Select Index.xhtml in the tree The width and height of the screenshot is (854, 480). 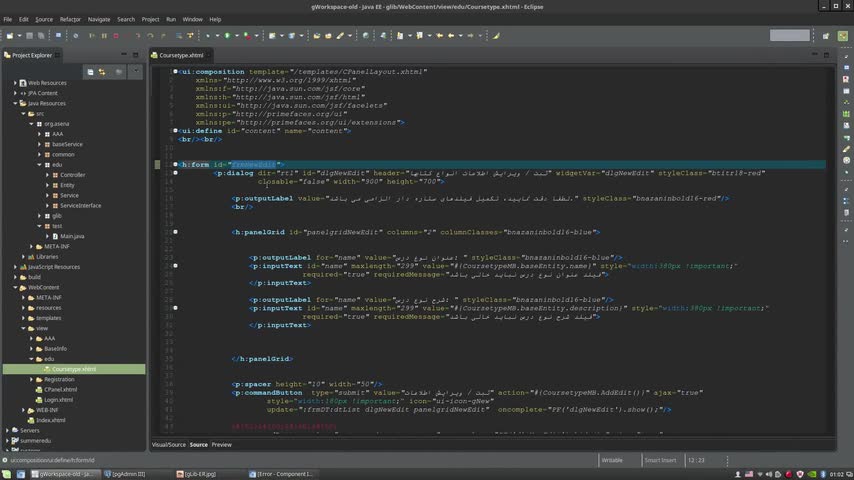pos(51,420)
